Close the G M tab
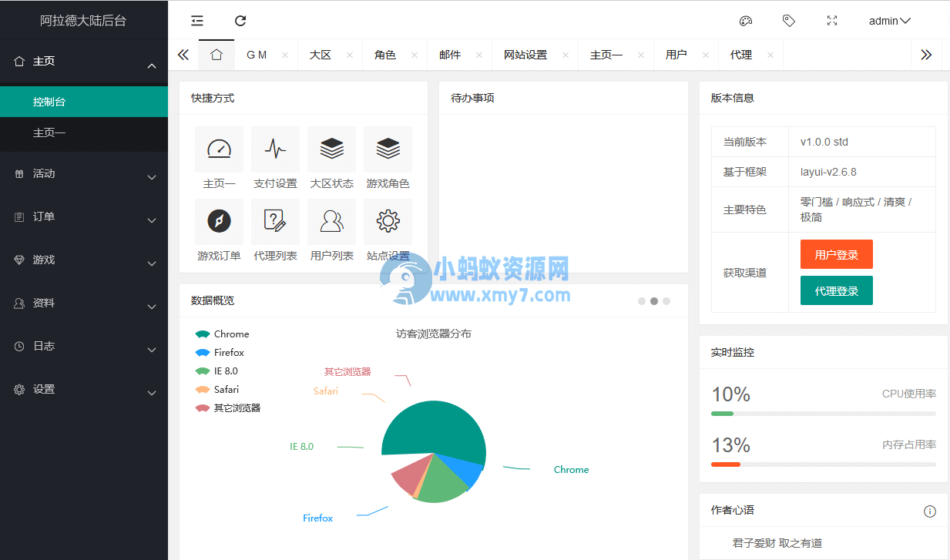The width and height of the screenshot is (950, 560). tap(285, 55)
